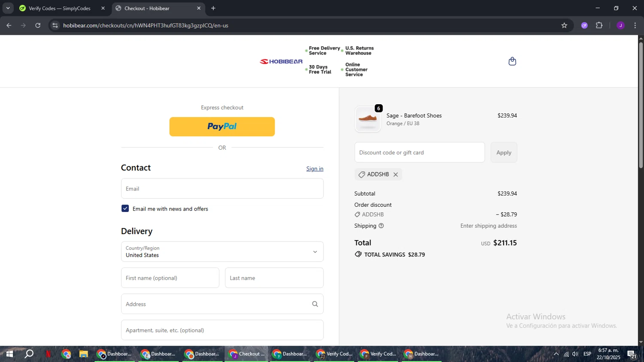Open the browser extensions puzzle icon
644x362 pixels.
(599, 25)
